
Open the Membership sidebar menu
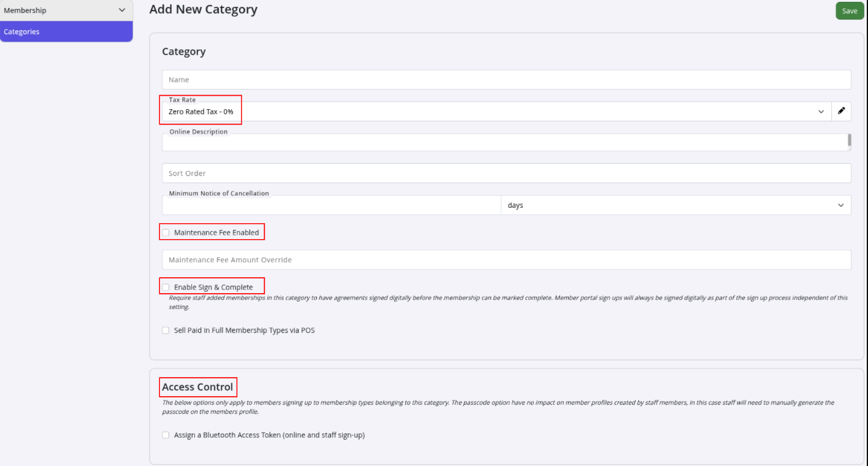coord(66,10)
